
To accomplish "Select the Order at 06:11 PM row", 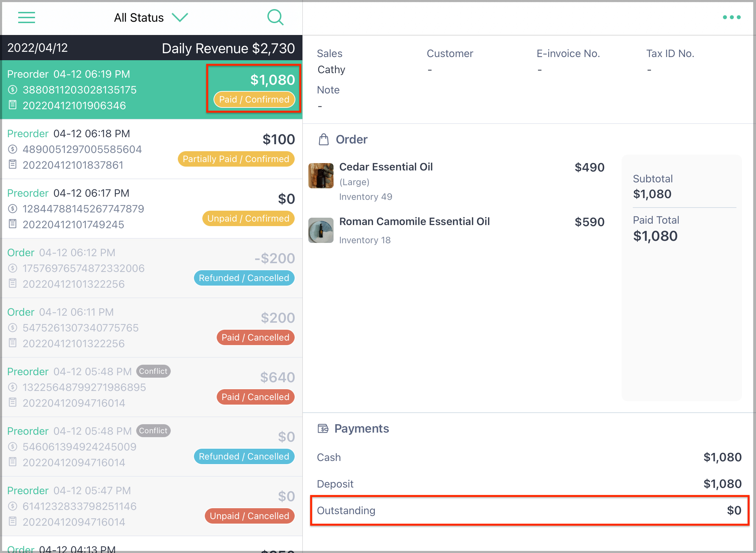I will 152,328.
